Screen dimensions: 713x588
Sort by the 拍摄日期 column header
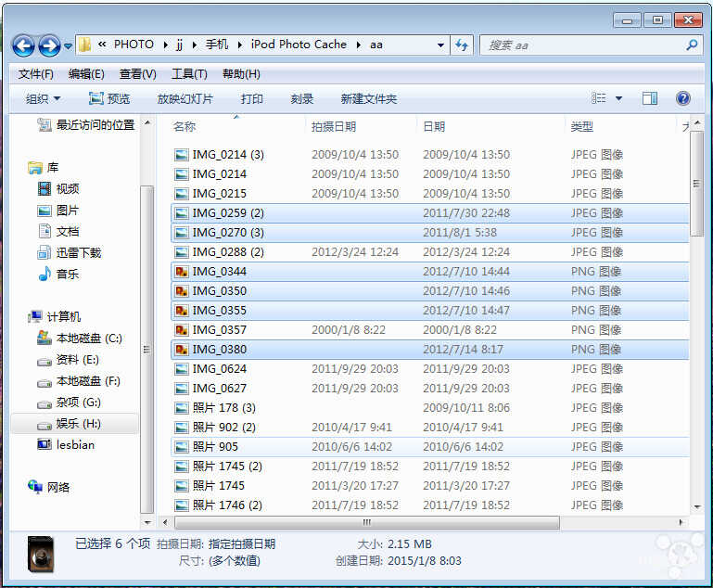[x=333, y=126]
